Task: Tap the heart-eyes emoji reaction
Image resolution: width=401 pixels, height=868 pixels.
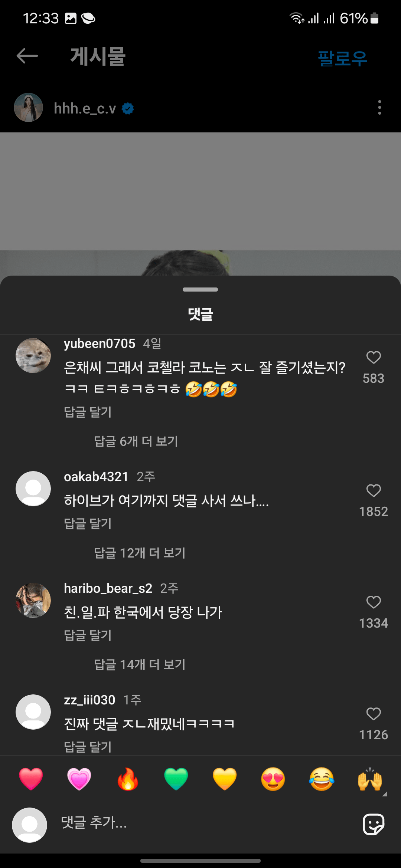Action: tap(273, 779)
